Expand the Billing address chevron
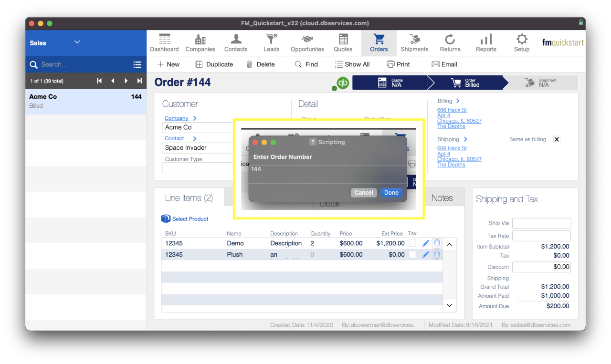 (x=458, y=101)
